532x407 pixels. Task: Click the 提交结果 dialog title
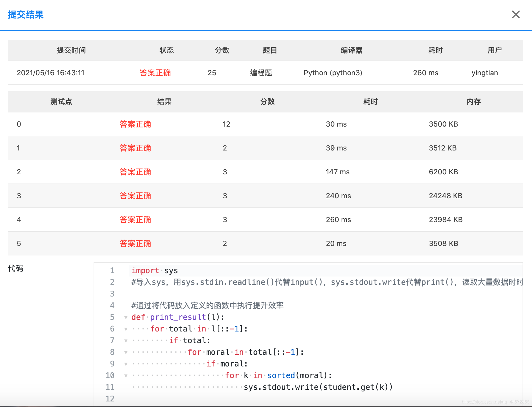pyautogui.click(x=26, y=15)
